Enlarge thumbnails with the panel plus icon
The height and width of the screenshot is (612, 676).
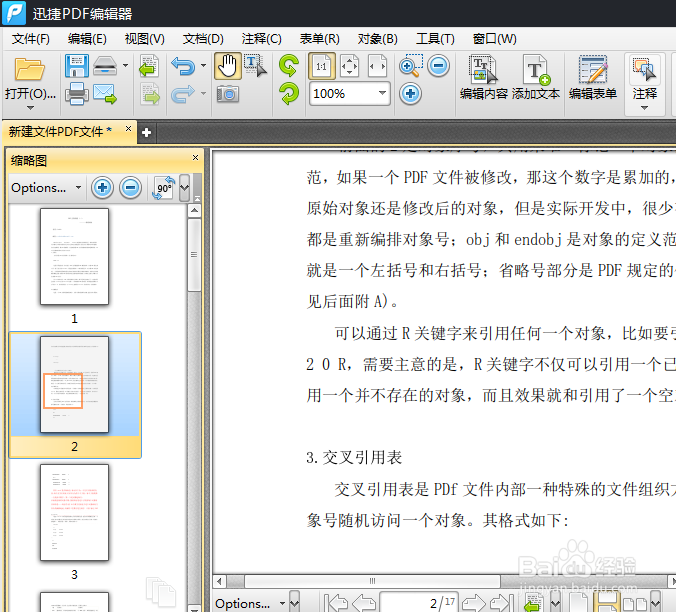click(102, 187)
